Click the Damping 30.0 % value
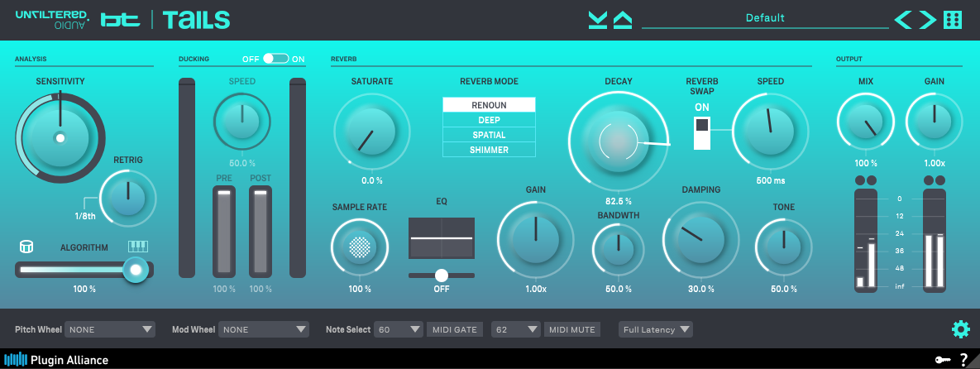This screenshot has height=369, width=980. [x=700, y=289]
